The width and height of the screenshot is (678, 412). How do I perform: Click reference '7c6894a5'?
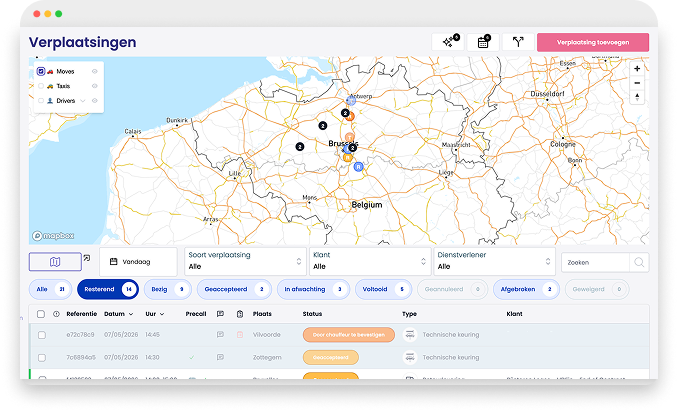pos(81,358)
